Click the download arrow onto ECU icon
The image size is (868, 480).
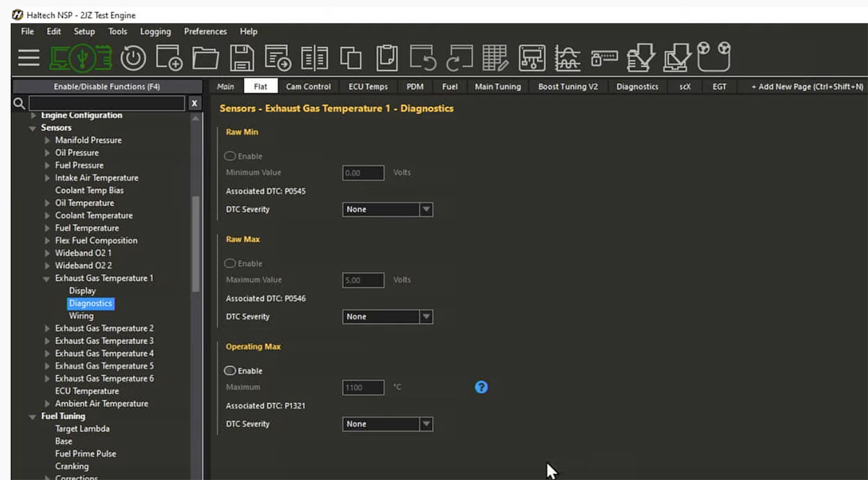point(641,58)
